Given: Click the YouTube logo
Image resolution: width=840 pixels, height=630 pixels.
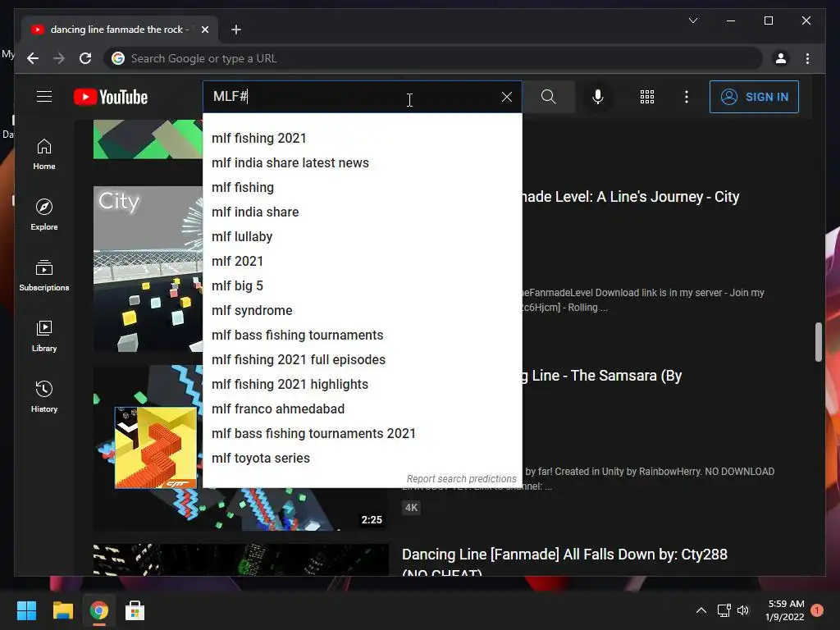Looking at the screenshot, I should point(111,97).
